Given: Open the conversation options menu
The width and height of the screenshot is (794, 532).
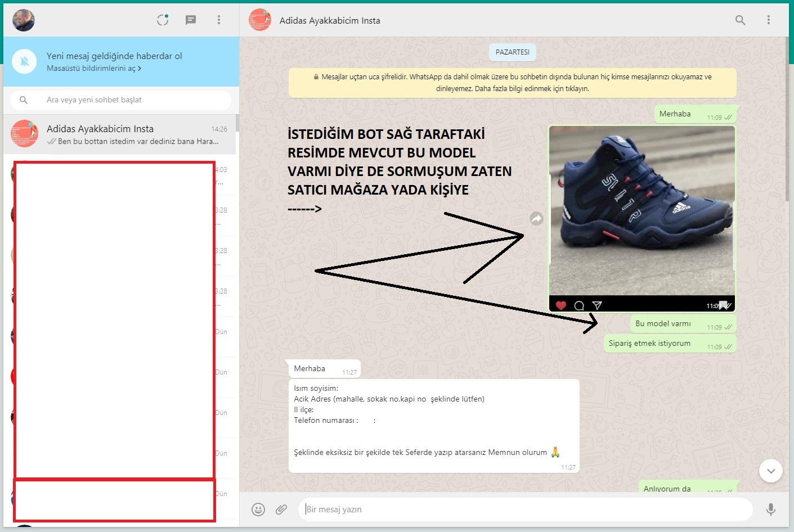Looking at the screenshot, I should pos(769,20).
